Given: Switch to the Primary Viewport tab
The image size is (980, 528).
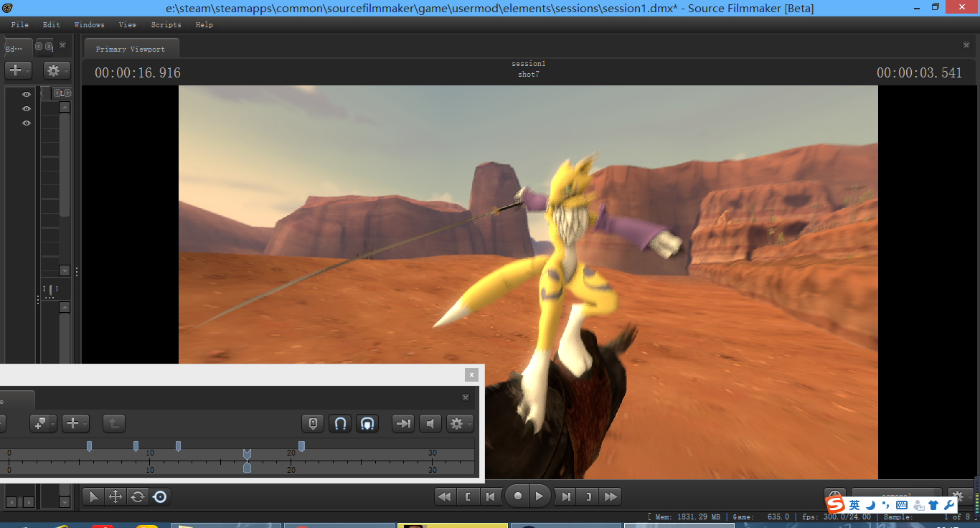Looking at the screenshot, I should (x=131, y=49).
